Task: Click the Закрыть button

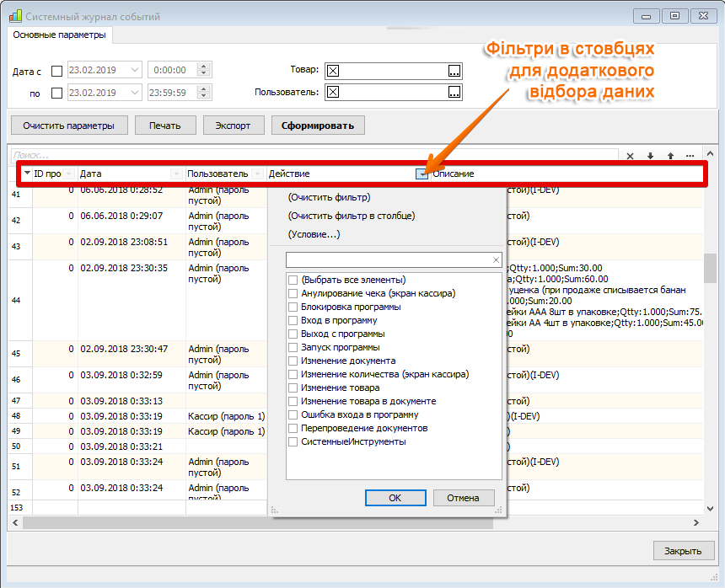Action: pos(684,551)
